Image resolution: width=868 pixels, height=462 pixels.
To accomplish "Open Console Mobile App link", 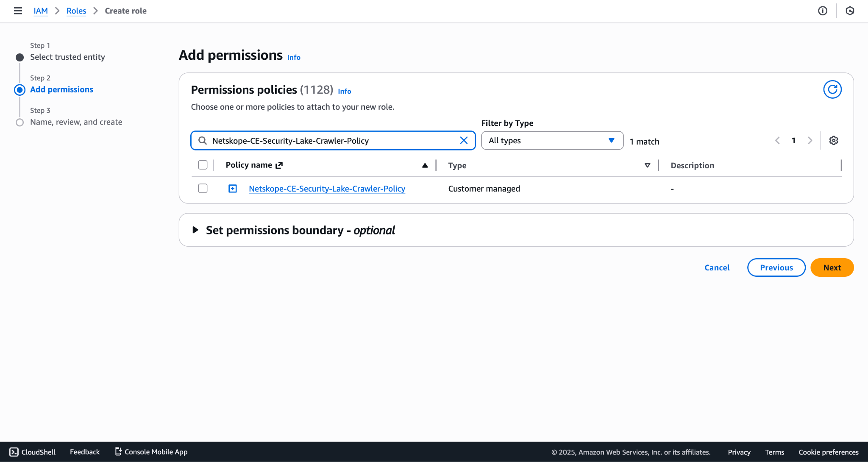I will click(151, 452).
